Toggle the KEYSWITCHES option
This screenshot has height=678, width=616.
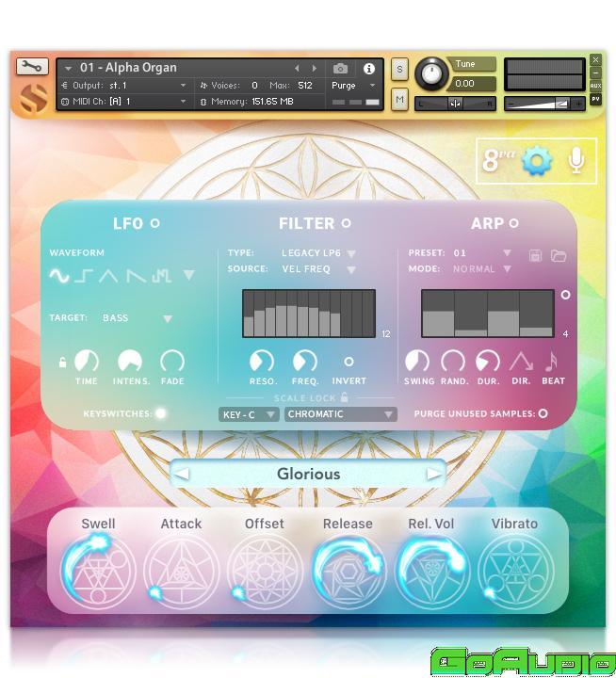[160, 413]
